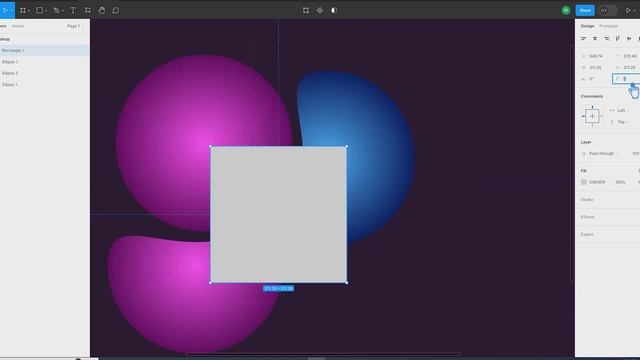Click Align right icon

(x=607, y=38)
